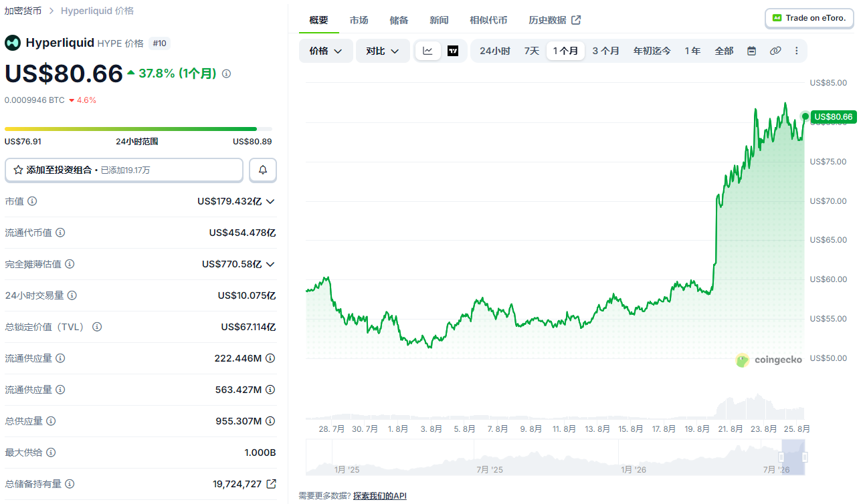Click the current-price dot on chart
The image size is (865, 504).
(805, 116)
